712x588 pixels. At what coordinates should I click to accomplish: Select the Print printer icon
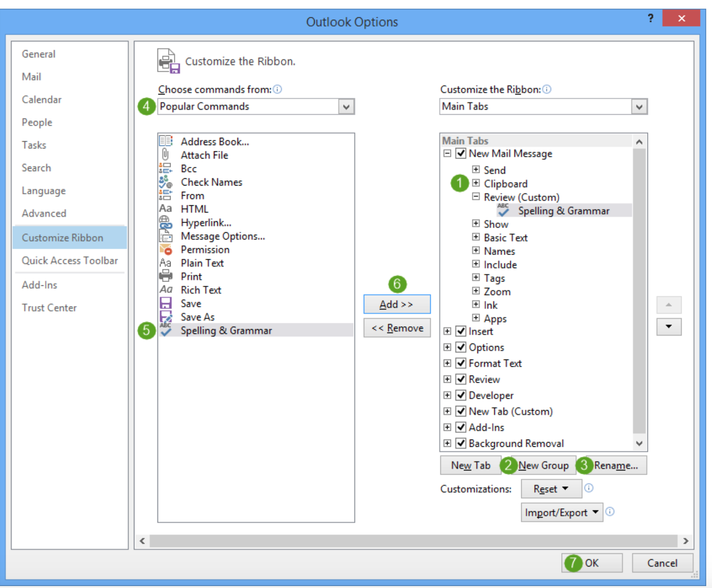165,276
